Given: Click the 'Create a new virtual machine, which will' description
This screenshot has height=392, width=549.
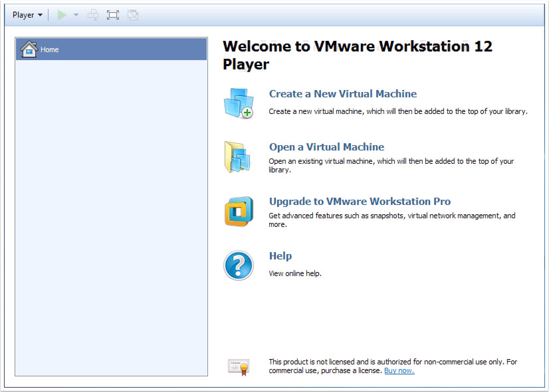Looking at the screenshot, I should pos(398,111).
